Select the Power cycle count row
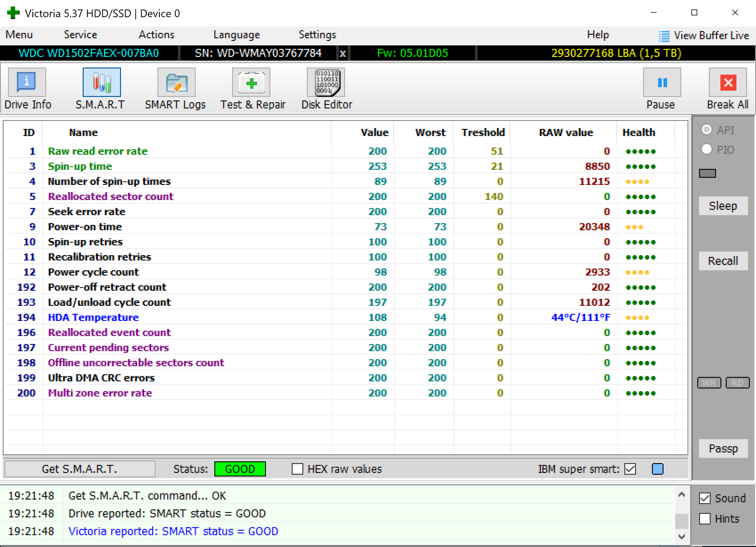 345,272
